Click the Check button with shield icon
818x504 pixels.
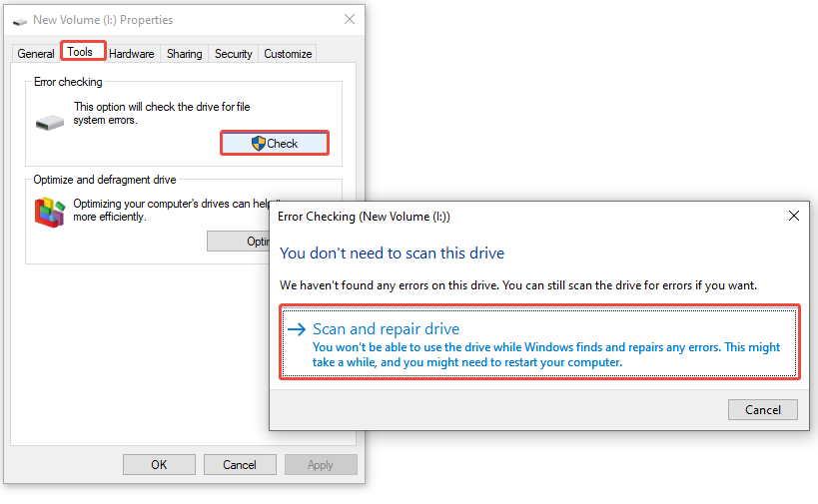pos(275,144)
